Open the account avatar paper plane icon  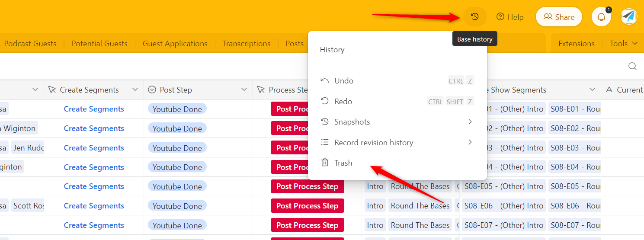pos(629,17)
